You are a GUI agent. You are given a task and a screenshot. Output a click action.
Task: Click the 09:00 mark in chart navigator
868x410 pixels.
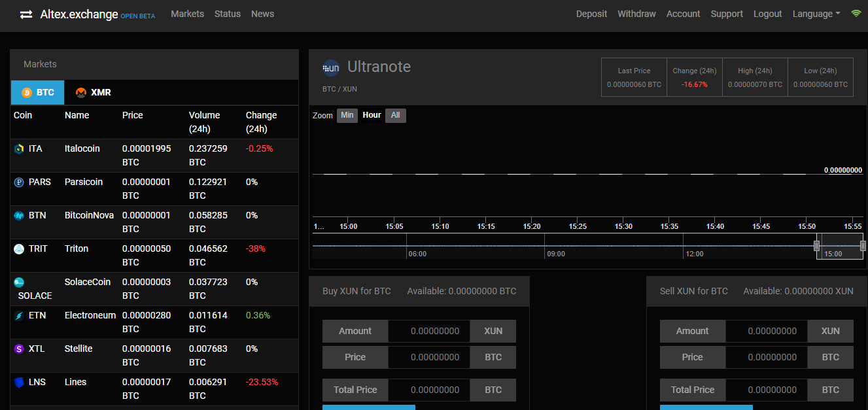click(556, 254)
